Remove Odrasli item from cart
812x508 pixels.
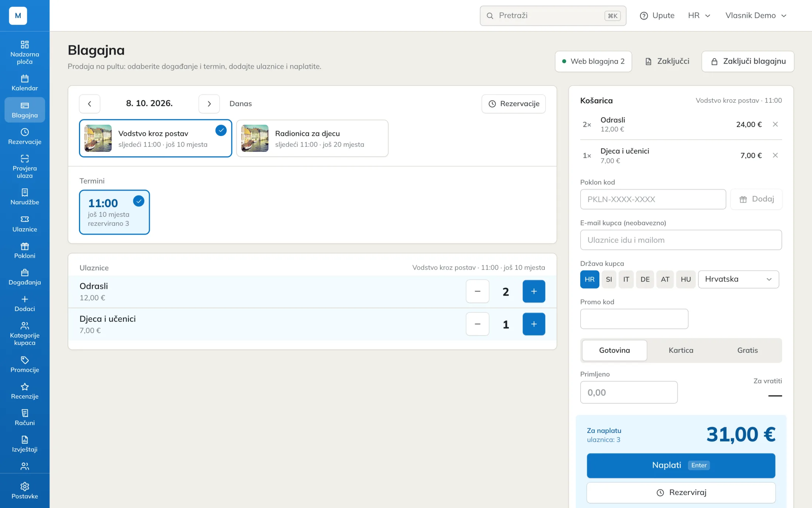coord(775,124)
